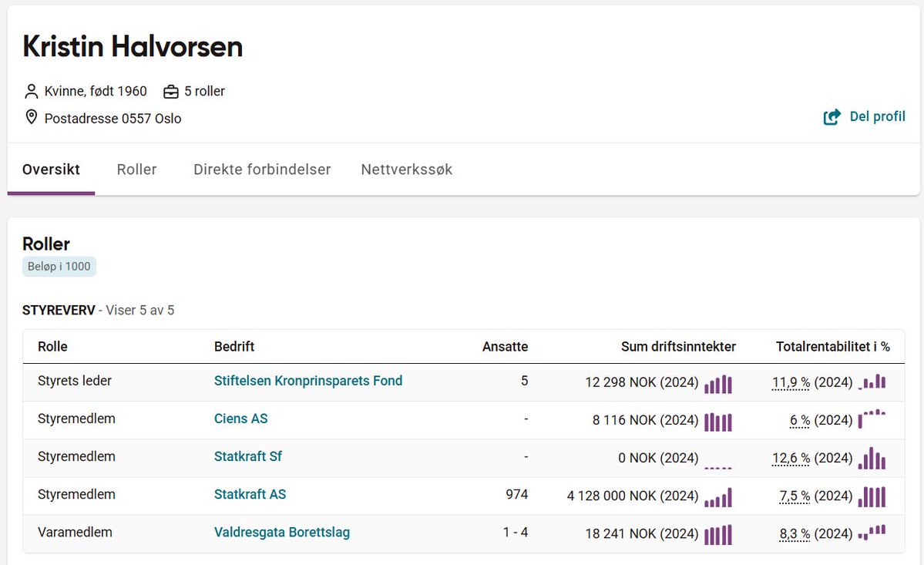The width and height of the screenshot is (924, 565).
Task: Click the 974 employees cell
Action: pyautogui.click(x=517, y=494)
